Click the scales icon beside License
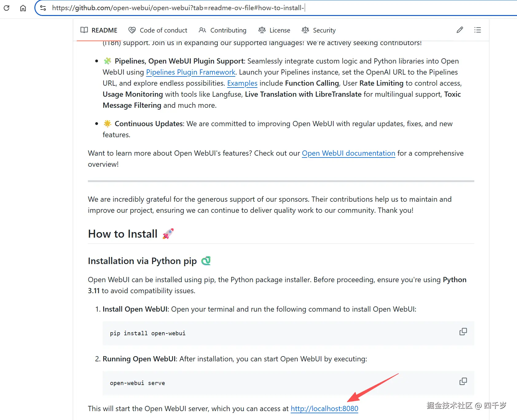Screen dimensions: 517x420 262,30
